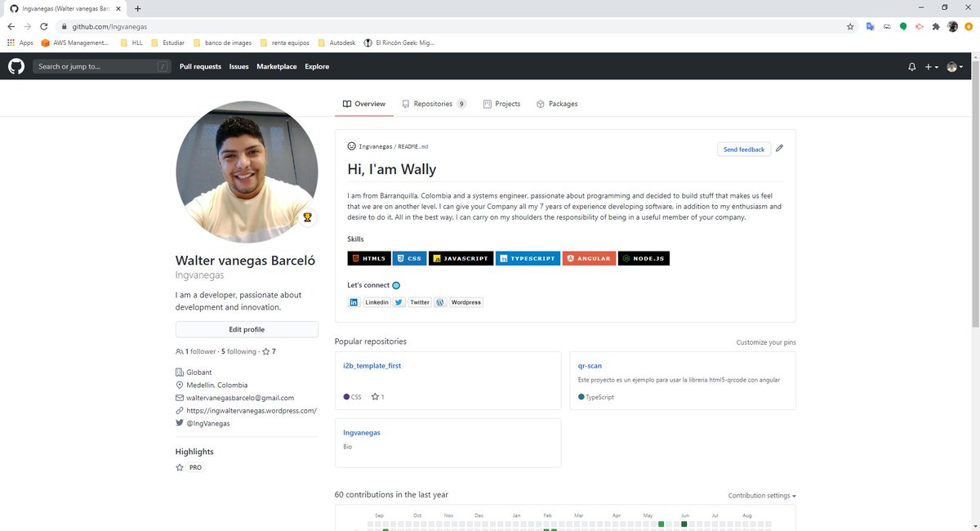The height and width of the screenshot is (531, 980).
Task: Open Issues in the header
Action: point(238,67)
